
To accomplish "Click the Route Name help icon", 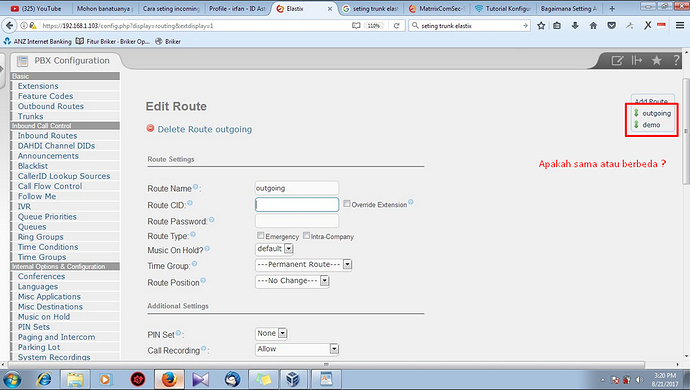I will click(x=195, y=187).
